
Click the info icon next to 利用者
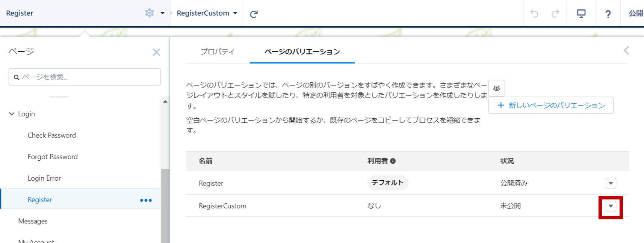point(393,161)
